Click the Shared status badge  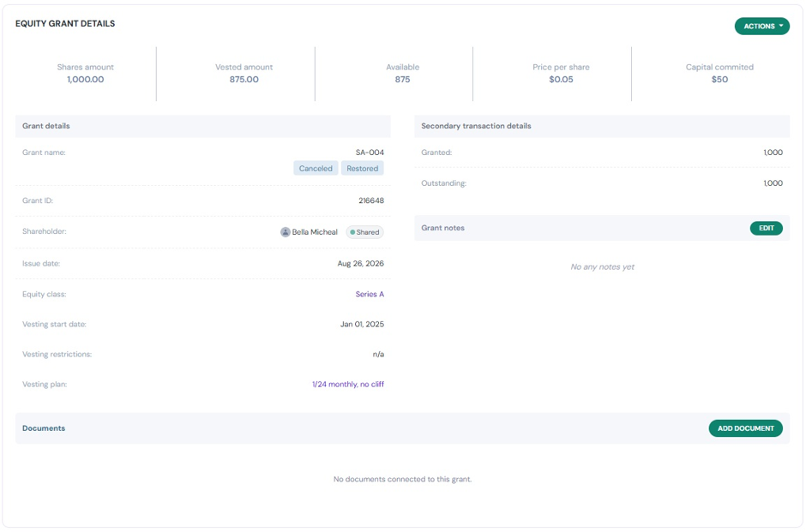click(364, 232)
